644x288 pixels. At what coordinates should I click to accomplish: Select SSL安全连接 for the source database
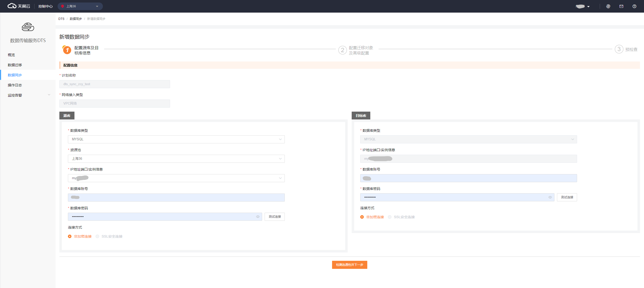click(x=97, y=236)
